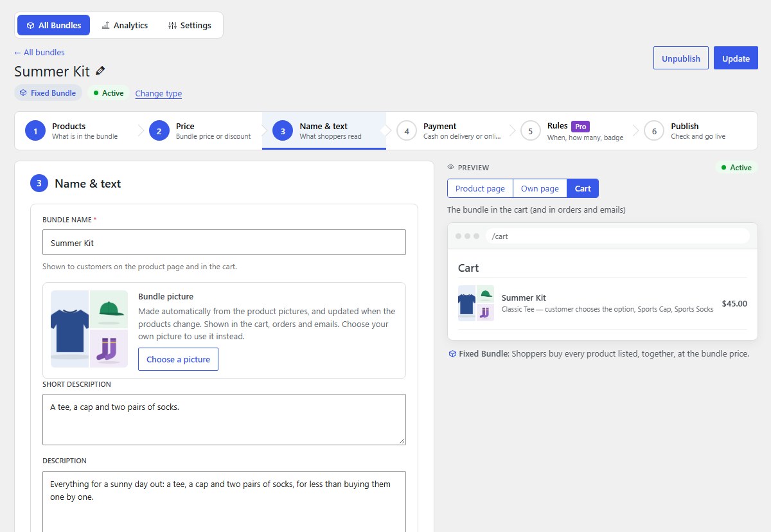This screenshot has width=771, height=532.
Task: Select the Cart preview tab
Action: pyautogui.click(x=583, y=188)
